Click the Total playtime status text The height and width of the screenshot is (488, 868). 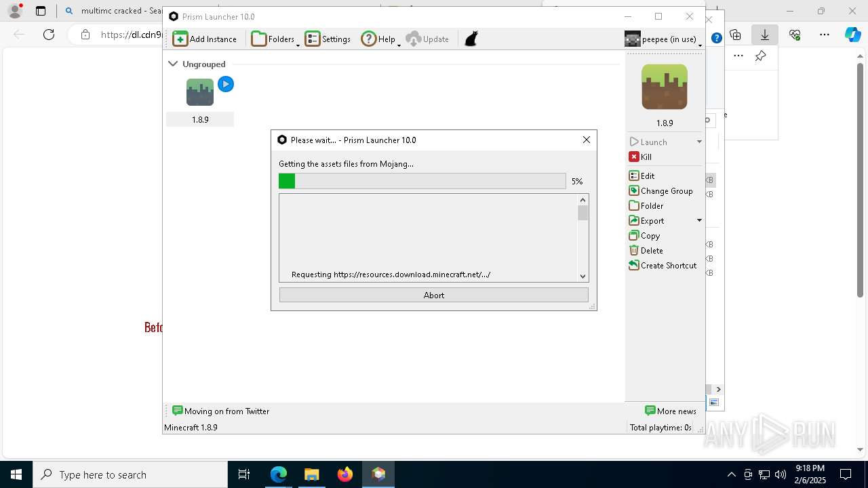click(660, 427)
